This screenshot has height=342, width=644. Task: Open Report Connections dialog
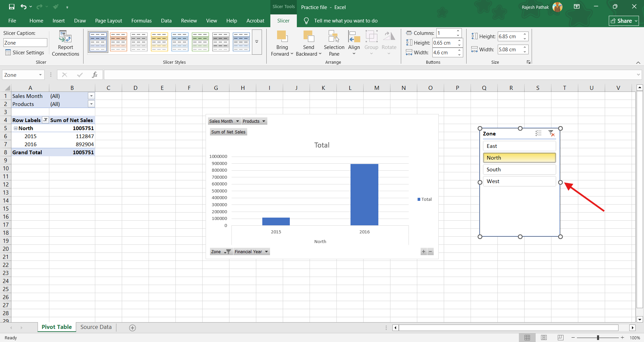(65, 44)
